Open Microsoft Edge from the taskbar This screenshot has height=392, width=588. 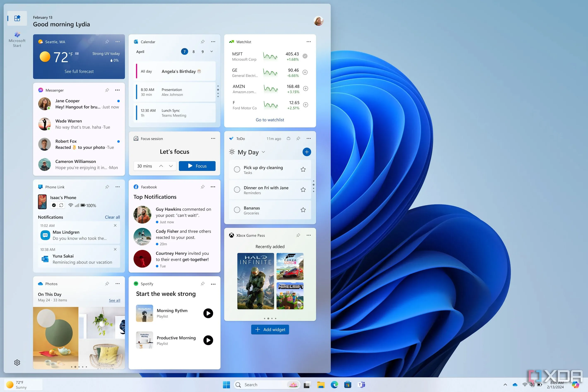tap(334, 384)
